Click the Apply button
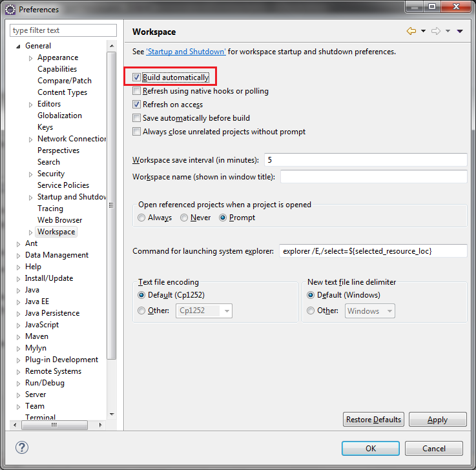 437,420
